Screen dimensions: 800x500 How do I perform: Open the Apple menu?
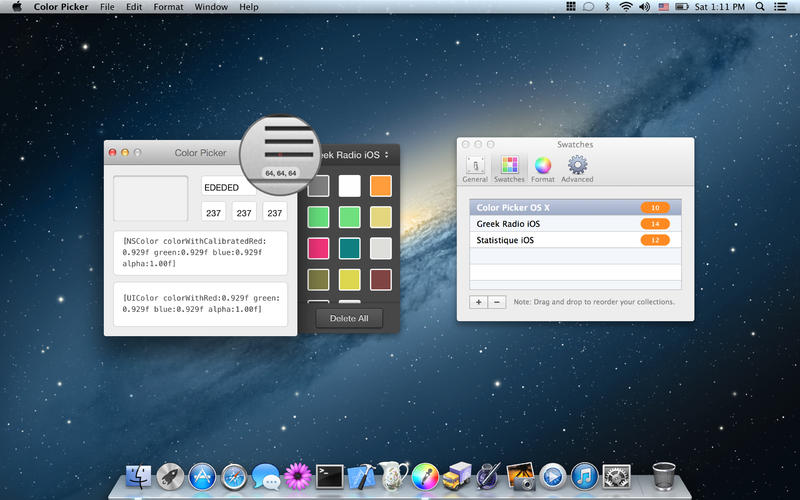[17, 7]
